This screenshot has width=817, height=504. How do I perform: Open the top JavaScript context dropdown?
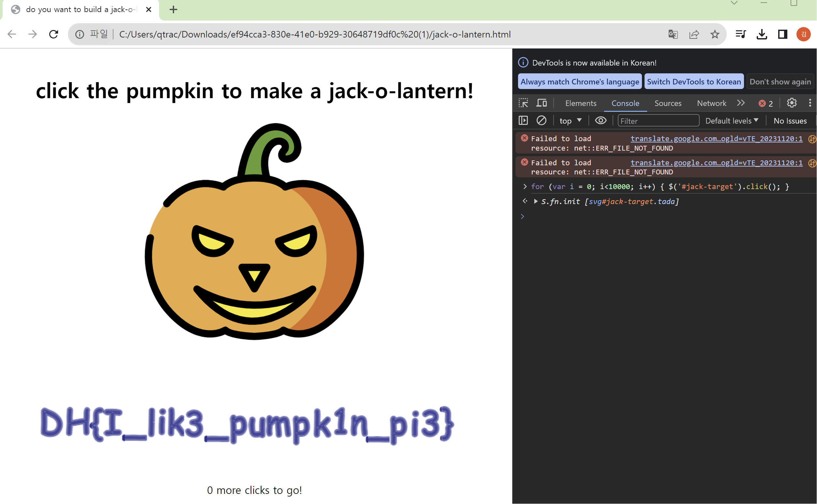pyautogui.click(x=570, y=121)
